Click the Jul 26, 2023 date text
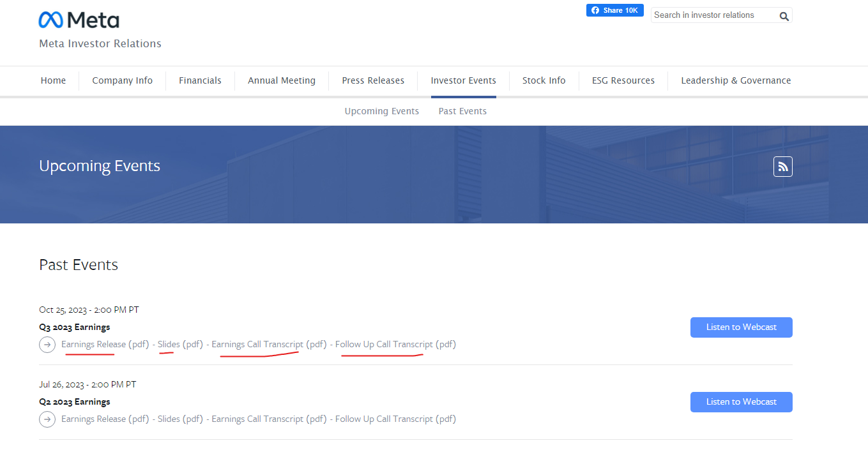Image resolution: width=868 pixels, height=450 pixels. tap(88, 385)
